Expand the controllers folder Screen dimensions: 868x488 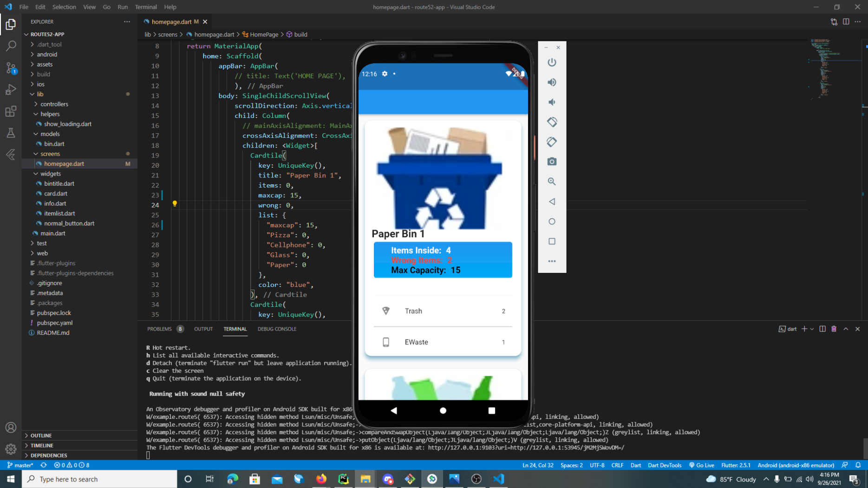click(x=79, y=104)
